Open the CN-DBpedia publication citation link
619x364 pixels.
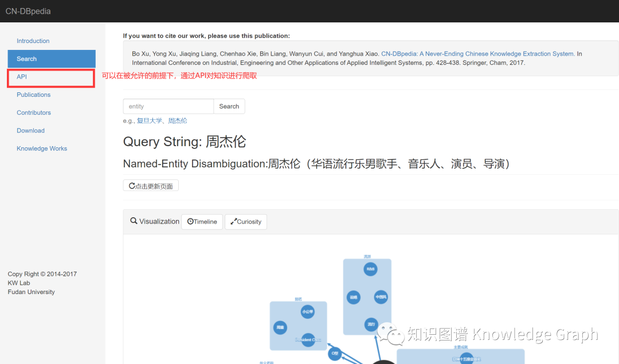point(477,54)
